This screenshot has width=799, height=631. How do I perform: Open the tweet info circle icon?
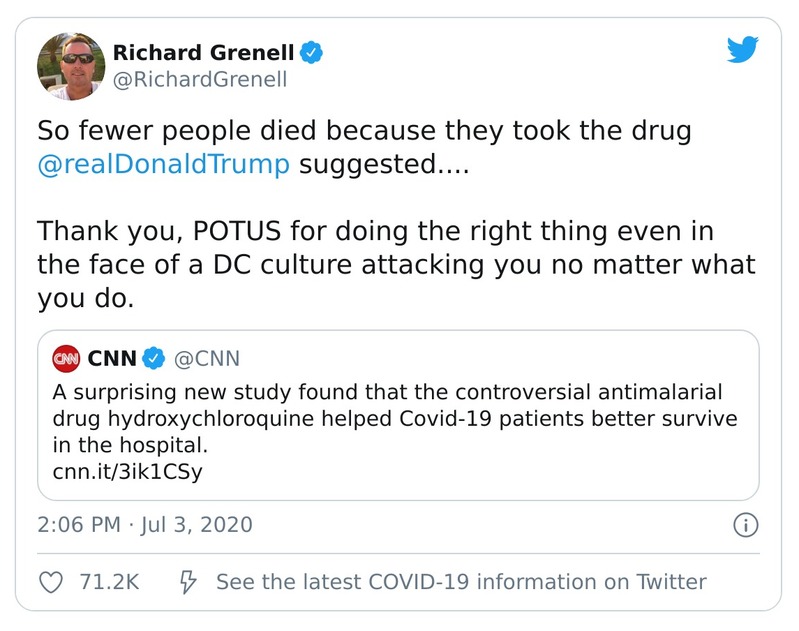(x=745, y=525)
